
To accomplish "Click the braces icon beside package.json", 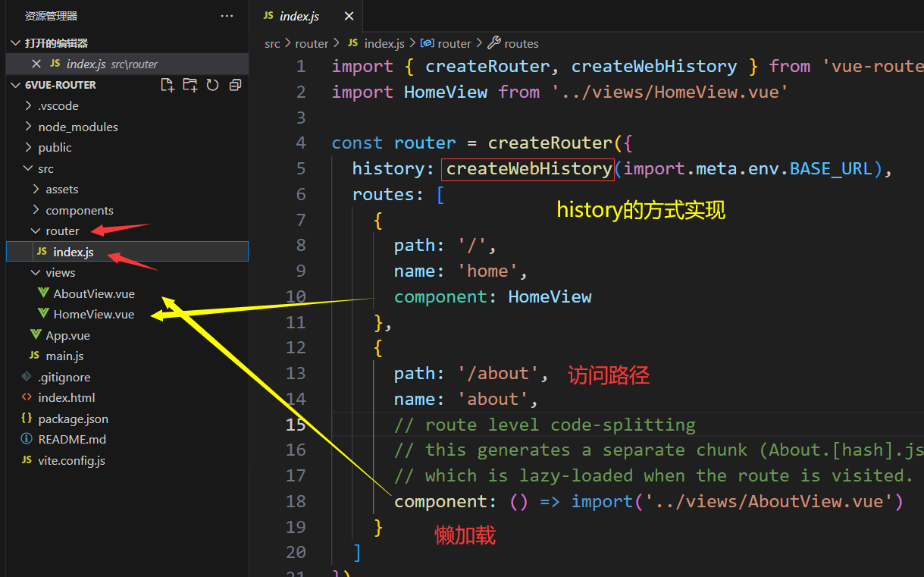I will tap(27, 419).
